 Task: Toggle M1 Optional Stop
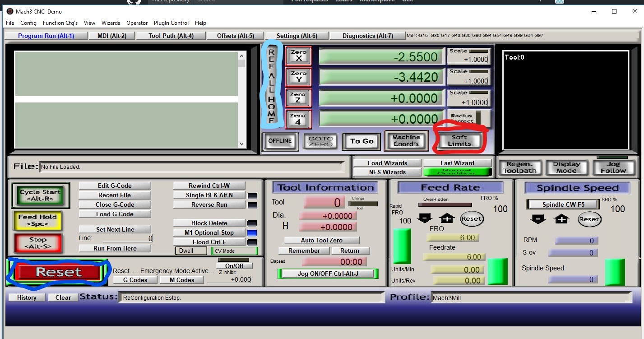209,232
